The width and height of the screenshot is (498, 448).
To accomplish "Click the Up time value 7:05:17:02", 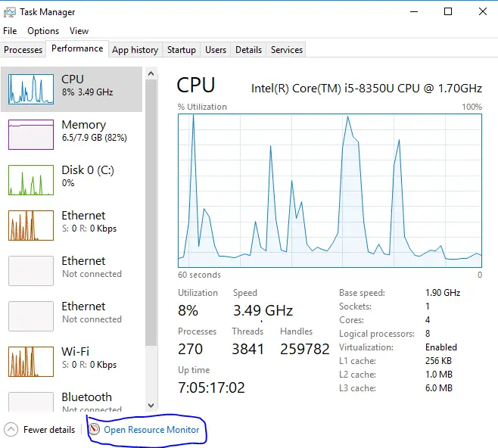I will (x=211, y=387).
